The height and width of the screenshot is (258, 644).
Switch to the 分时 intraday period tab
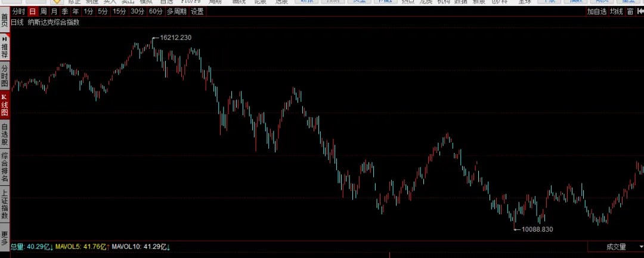point(19,11)
